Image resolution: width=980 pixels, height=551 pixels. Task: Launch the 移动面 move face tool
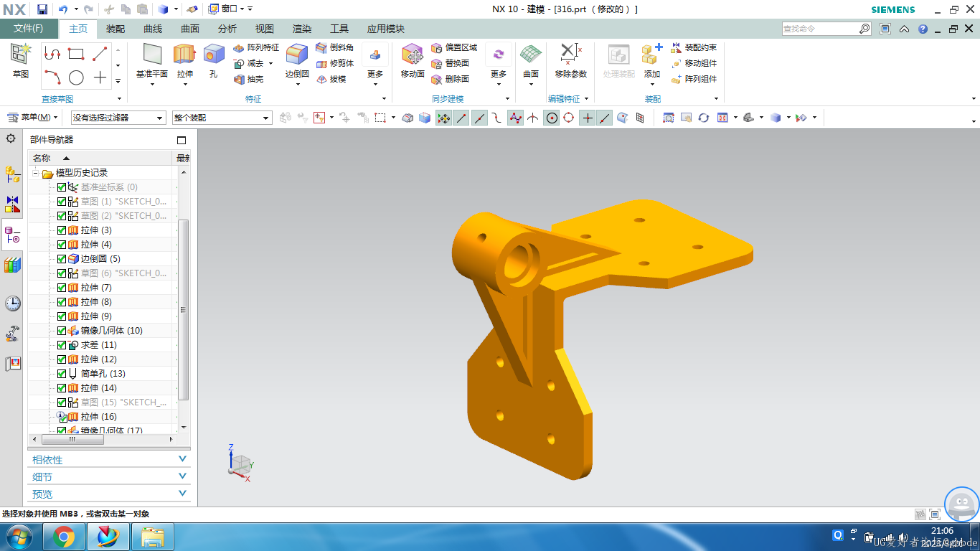pyautogui.click(x=413, y=60)
